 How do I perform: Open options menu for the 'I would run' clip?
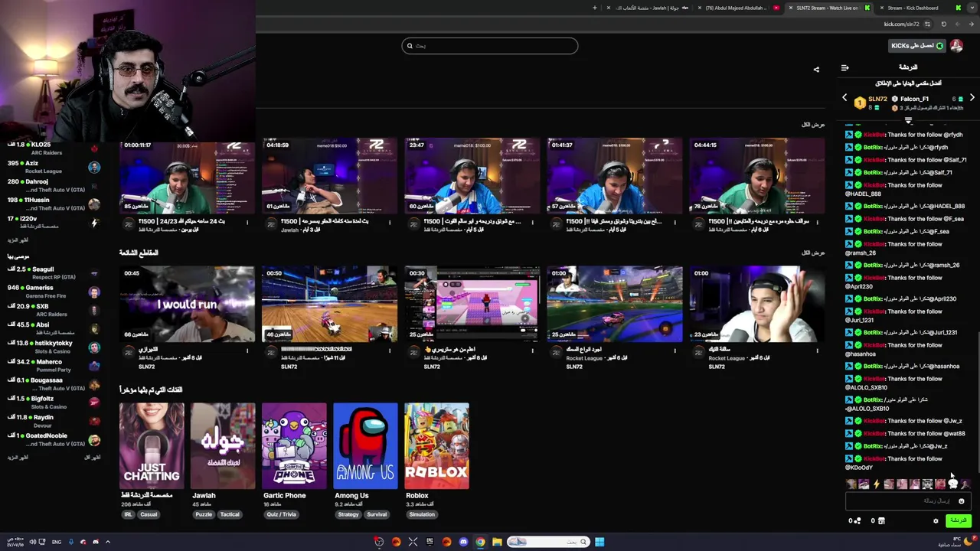[x=247, y=351]
